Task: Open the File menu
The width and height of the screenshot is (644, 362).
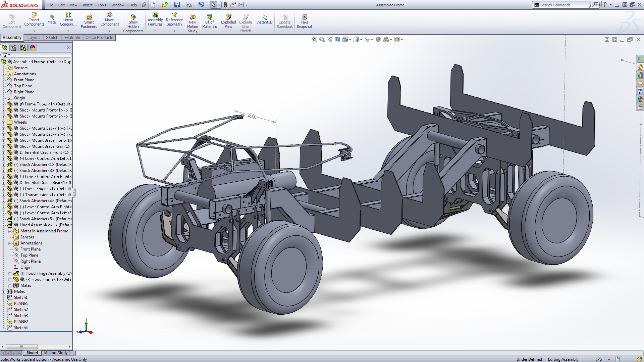Action: pos(50,5)
